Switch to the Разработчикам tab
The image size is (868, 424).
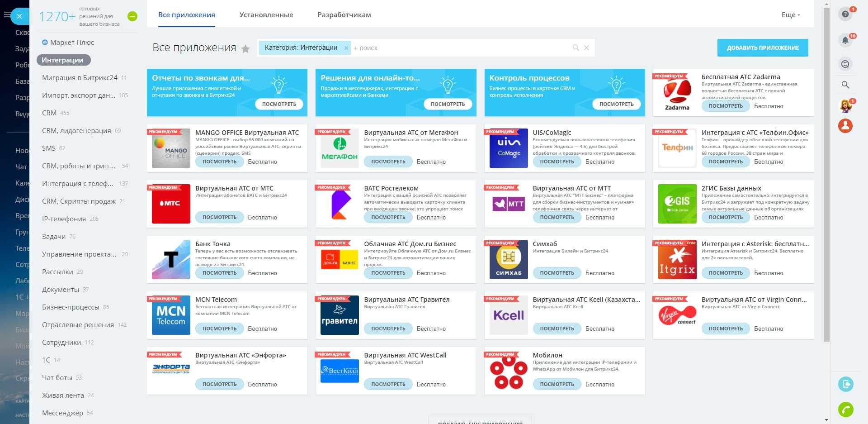[344, 15]
